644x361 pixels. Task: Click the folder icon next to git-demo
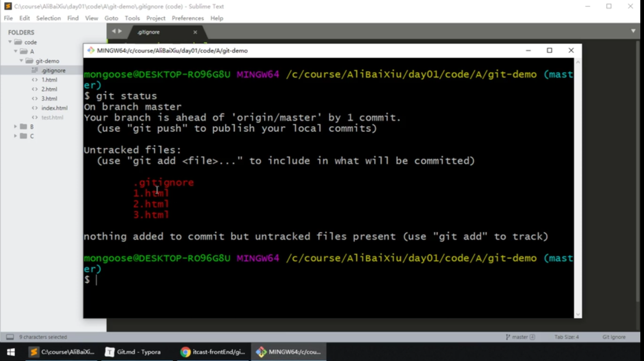[28, 61]
